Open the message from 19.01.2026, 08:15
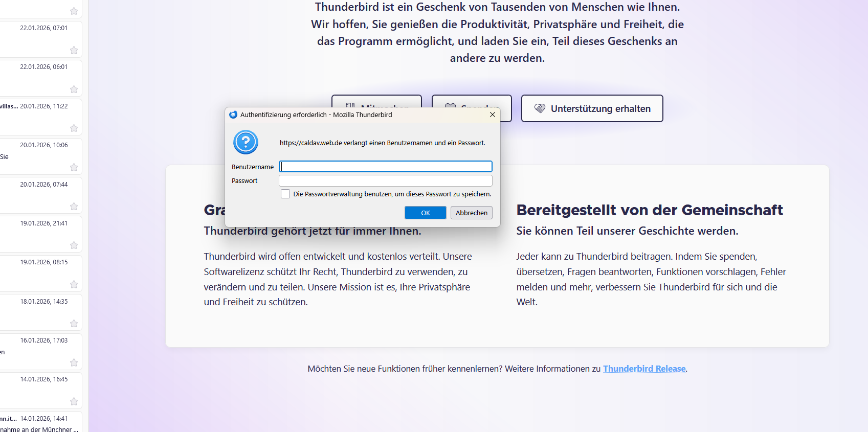Viewport: 868px width, 432px height. coord(41,274)
